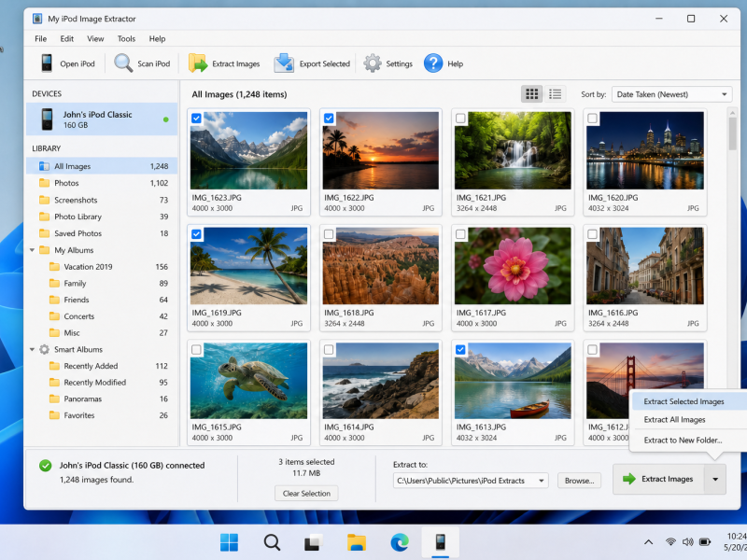Open Windows Start menu icon
The height and width of the screenshot is (560, 747).
click(x=229, y=542)
